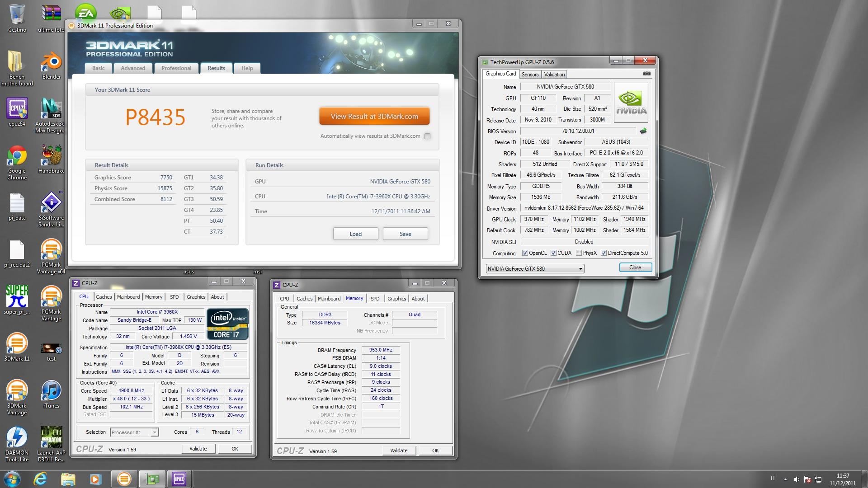Switch to the Sensors tab in GPU-Z
Screen dimensions: 868x488
point(530,75)
